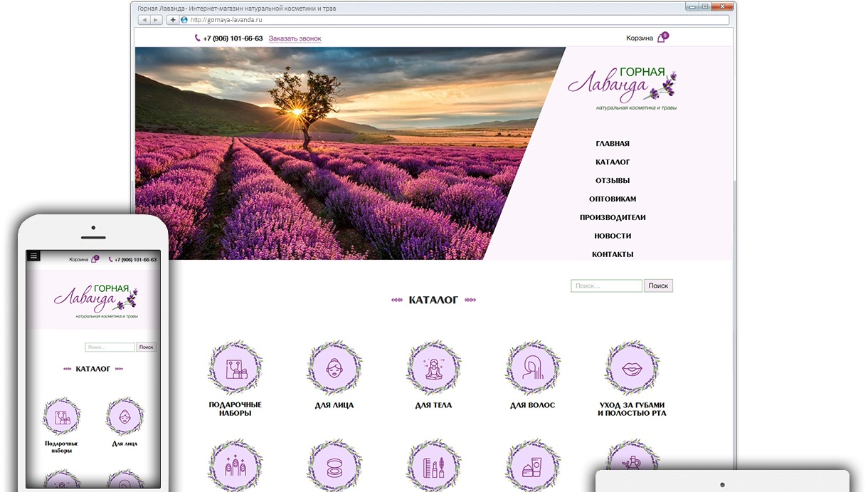Open the body care category icon

[x=433, y=367]
